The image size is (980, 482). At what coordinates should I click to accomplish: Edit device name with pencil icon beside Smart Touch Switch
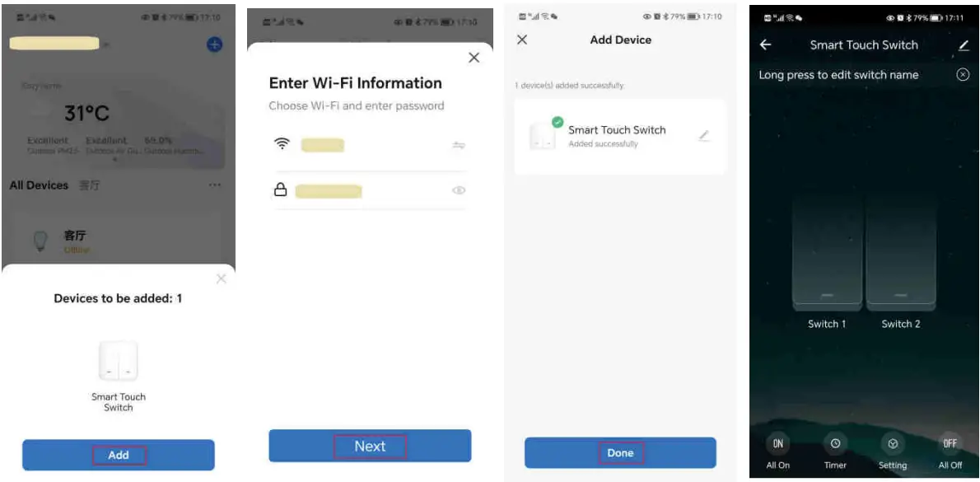coord(704,136)
